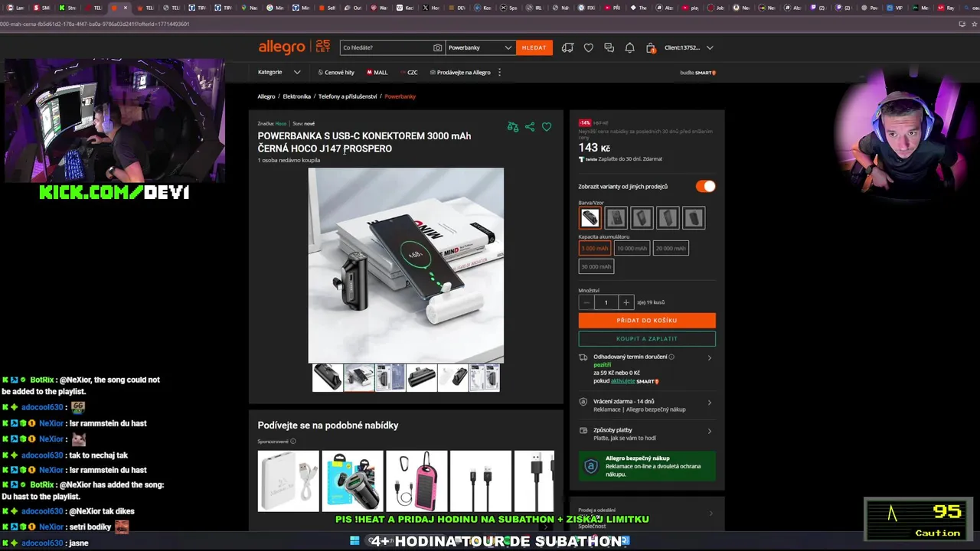
Task: Open the Hoco brand link
Action: point(281,123)
